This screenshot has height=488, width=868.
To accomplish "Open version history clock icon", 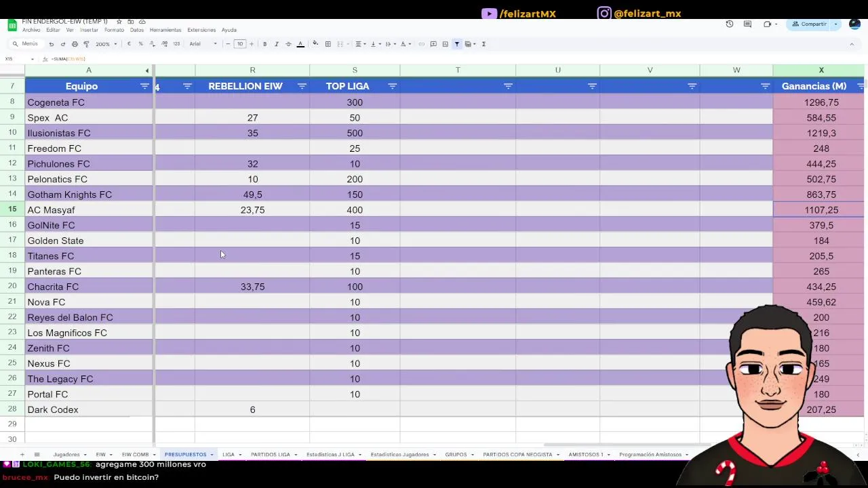I will [x=730, y=24].
